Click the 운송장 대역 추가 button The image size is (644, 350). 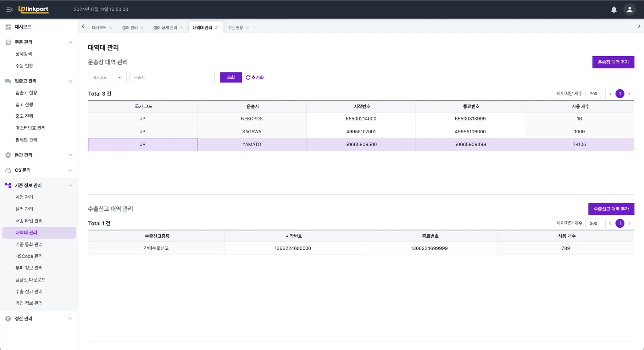point(613,62)
